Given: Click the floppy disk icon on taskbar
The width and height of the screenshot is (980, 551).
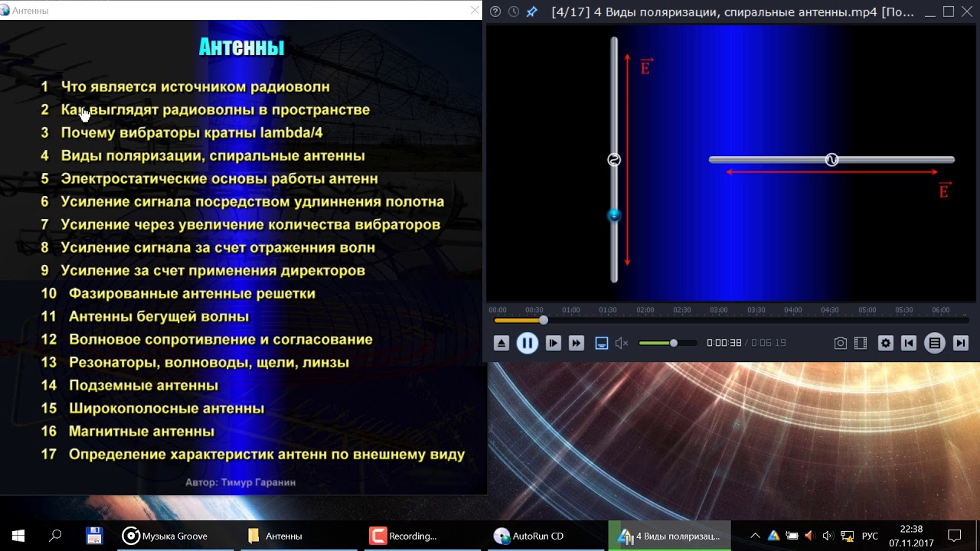Looking at the screenshot, I should pos(94,536).
